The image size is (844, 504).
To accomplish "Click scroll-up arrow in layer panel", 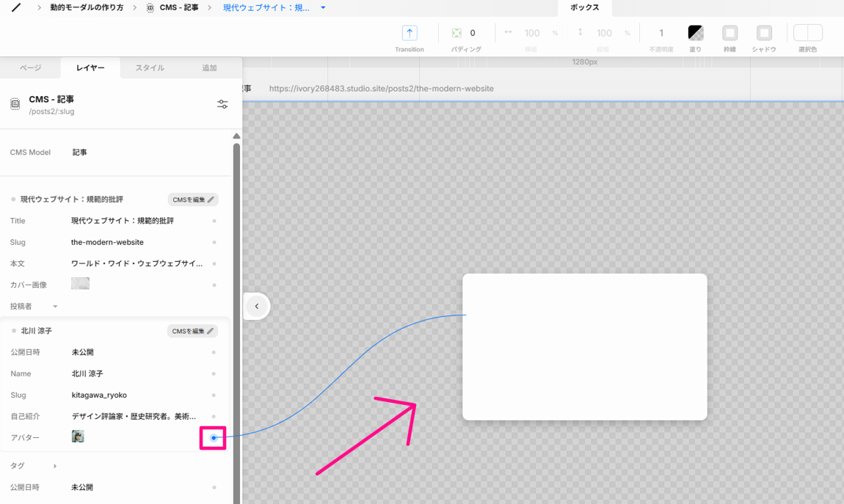I will (x=236, y=136).
